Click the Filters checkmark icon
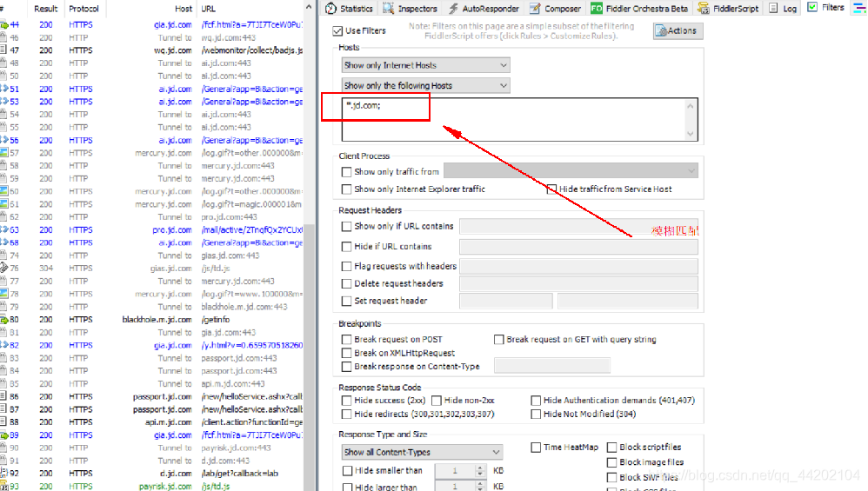This screenshot has height=491, width=868. (812, 7)
